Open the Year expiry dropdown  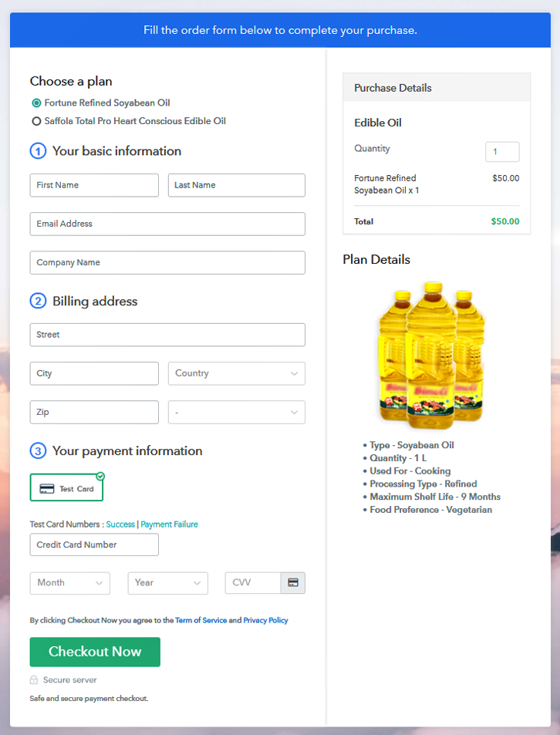click(167, 583)
